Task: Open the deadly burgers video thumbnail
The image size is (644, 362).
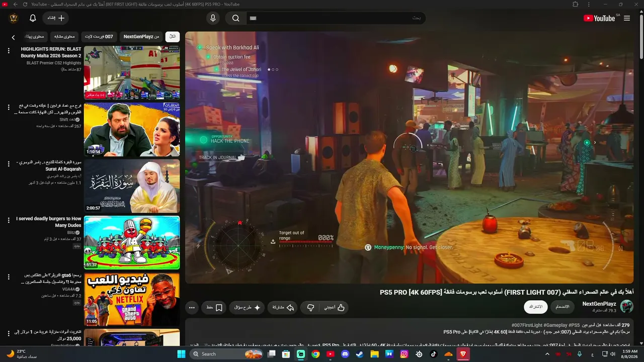Action: pos(132,243)
